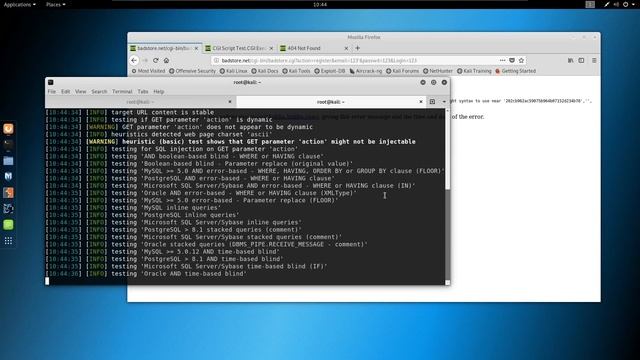Image resolution: width=640 pixels, height=360 pixels.
Task: Open terminal Help menu
Action: pos(159,91)
